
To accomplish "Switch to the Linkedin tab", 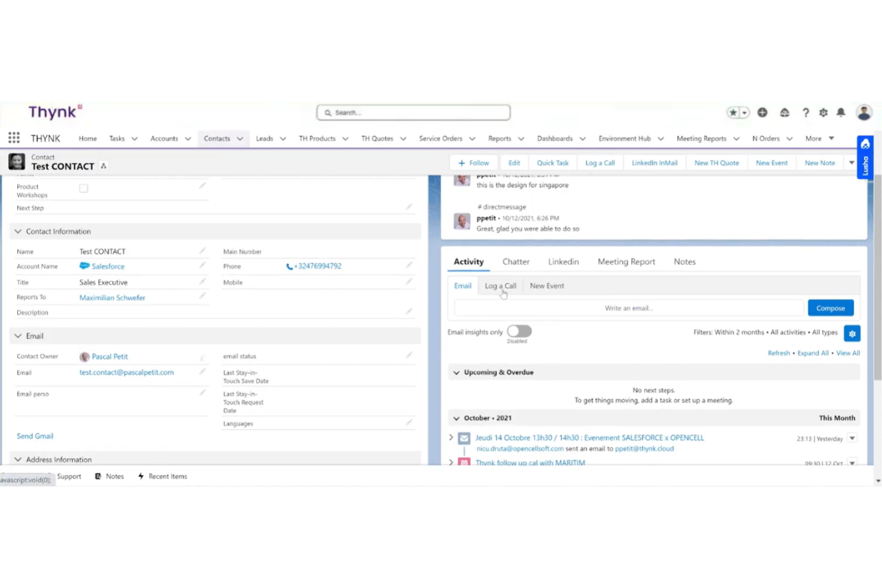I will pos(563,262).
